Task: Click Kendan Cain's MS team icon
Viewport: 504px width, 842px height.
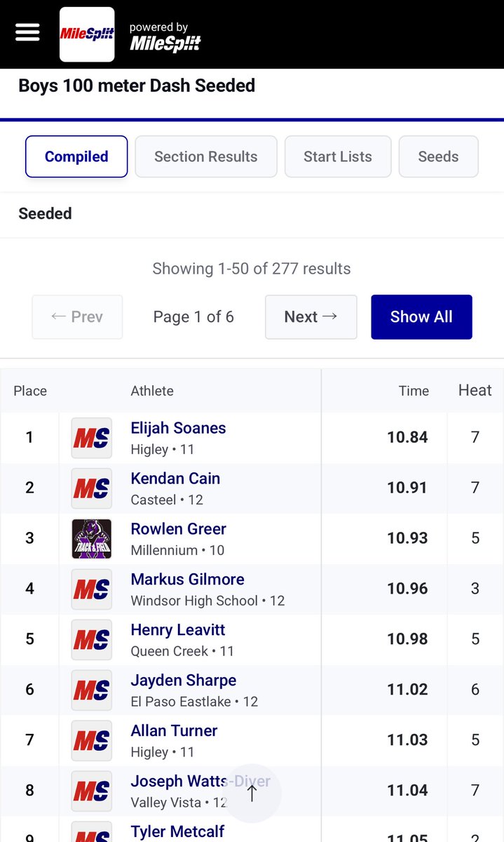Action: point(92,488)
